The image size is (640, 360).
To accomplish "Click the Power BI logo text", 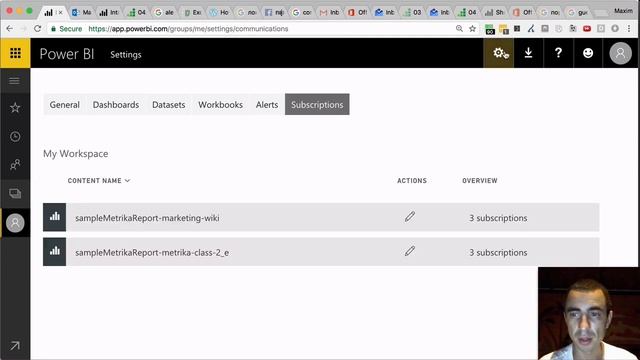I will pyautogui.click(x=67, y=54).
